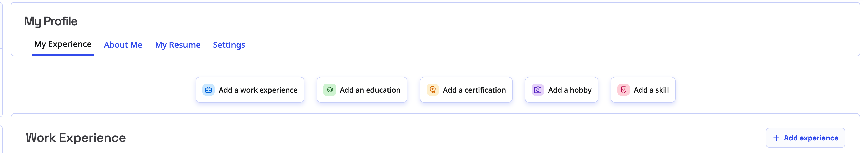Click the blue underline beneath My Experience

click(63, 54)
